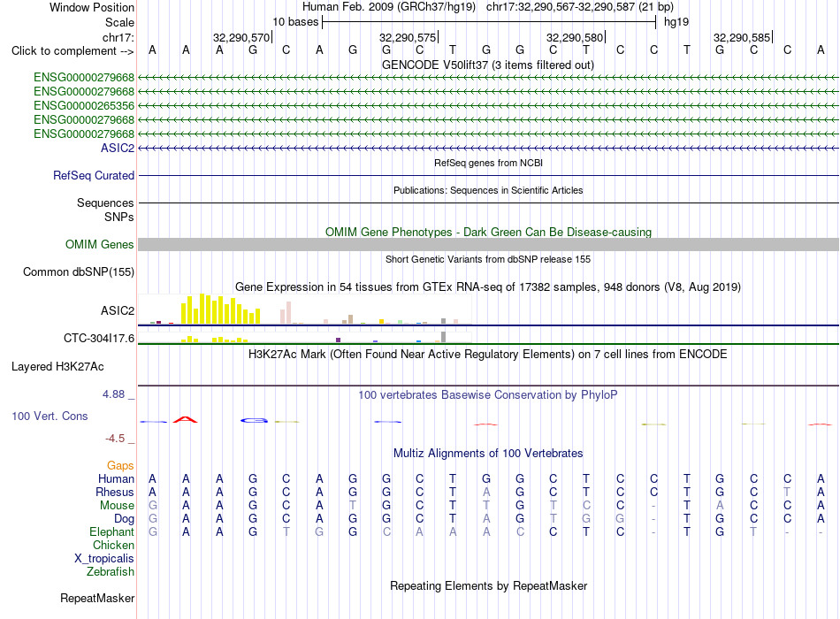Click the 'Layered H3K27Ac' track label
The height and width of the screenshot is (619, 840).
[x=57, y=367]
